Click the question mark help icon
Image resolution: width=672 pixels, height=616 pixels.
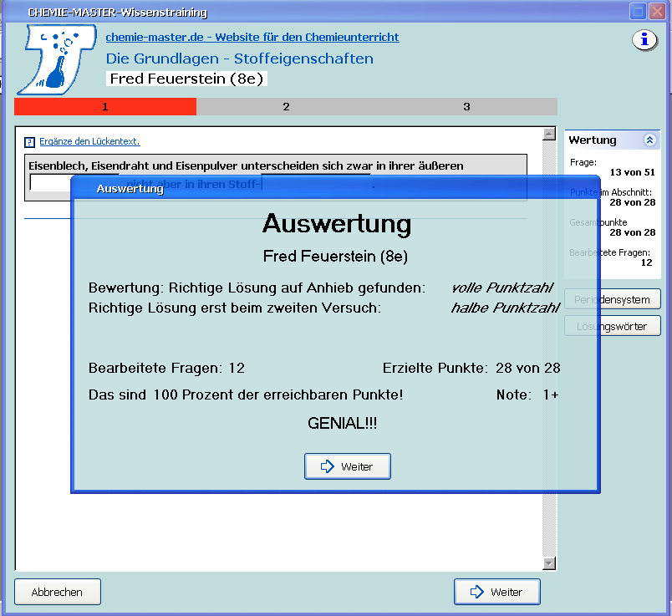point(29,142)
